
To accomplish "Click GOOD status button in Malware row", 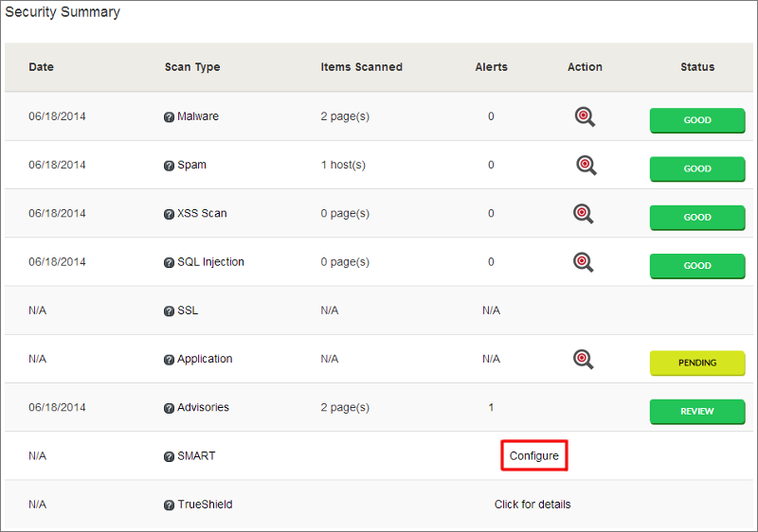I will [697, 120].
